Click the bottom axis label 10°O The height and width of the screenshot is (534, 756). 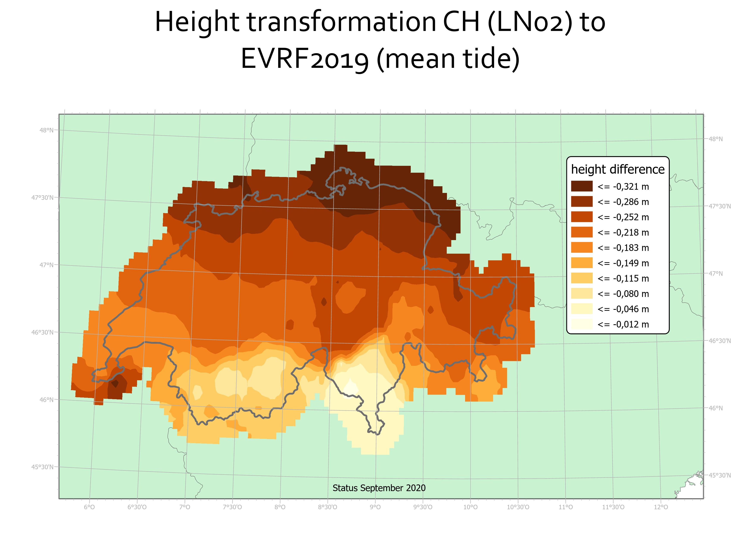click(x=470, y=507)
